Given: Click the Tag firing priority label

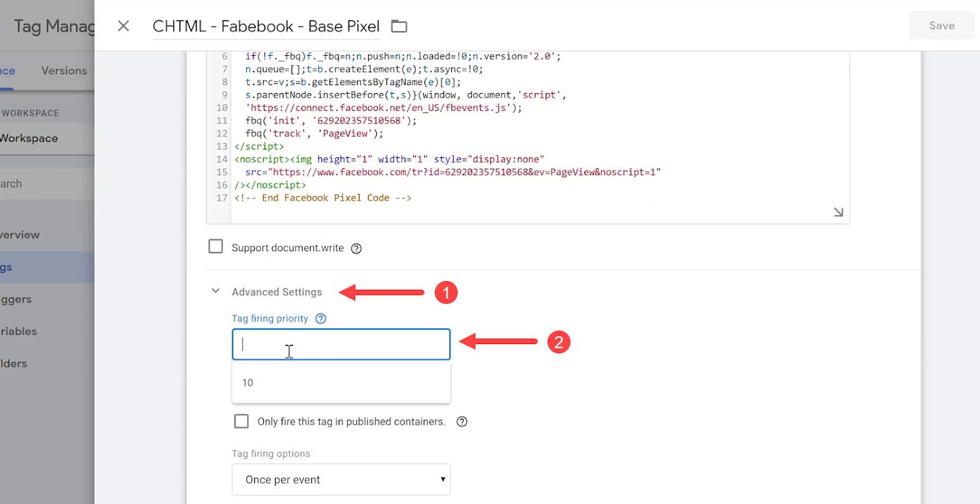Looking at the screenshot, I should tap(270, 318).
